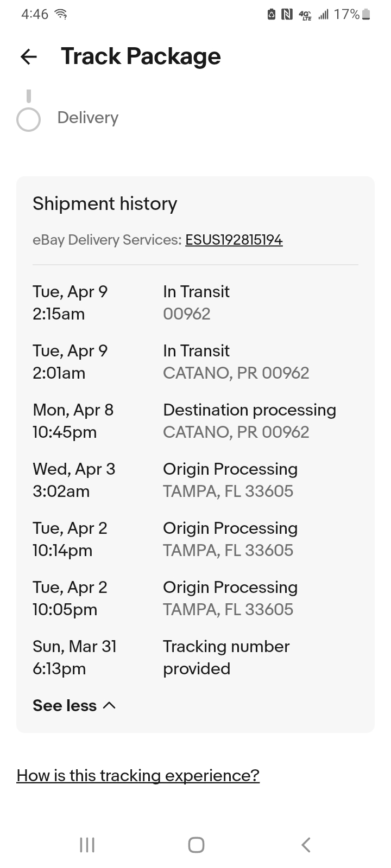
Task: Tap the Android recent apps icon
Action: pos(87,845)
